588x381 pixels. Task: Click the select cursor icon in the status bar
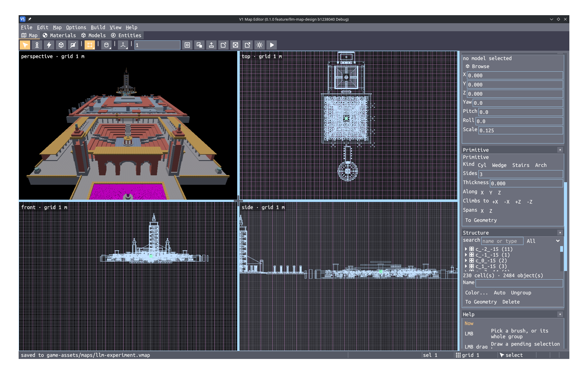pyautogui.click(x=502, y=355)
